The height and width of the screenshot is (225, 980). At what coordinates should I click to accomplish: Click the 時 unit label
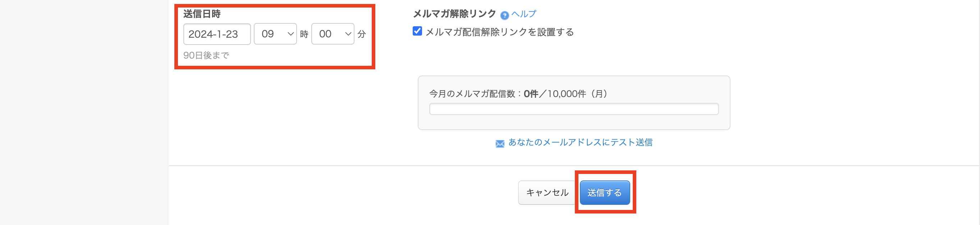[x=304, y=34]
